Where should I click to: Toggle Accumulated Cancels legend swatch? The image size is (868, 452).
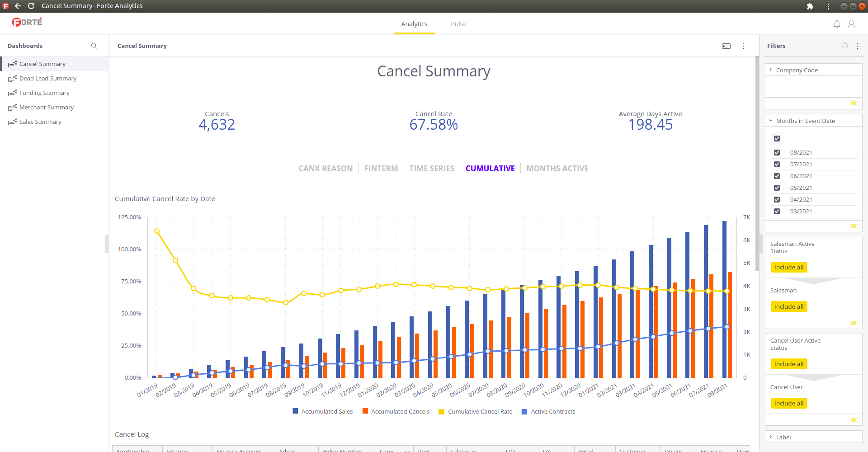click(x=365, y=411)
